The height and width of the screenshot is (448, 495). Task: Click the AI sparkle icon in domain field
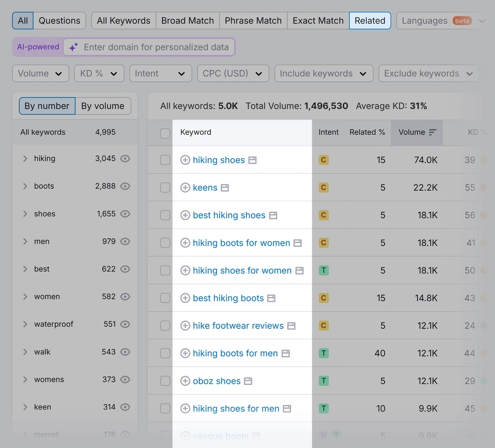point(73,47)
